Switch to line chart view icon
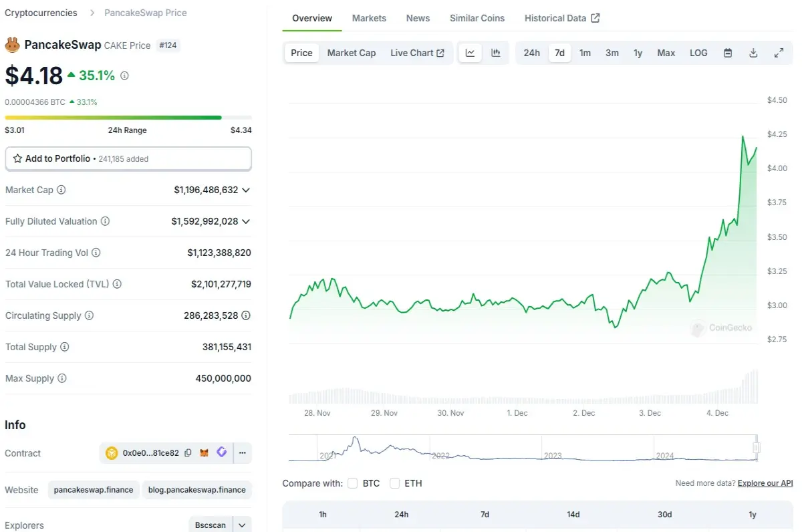Screen dimensions: 802x532 tap(471, 53)
